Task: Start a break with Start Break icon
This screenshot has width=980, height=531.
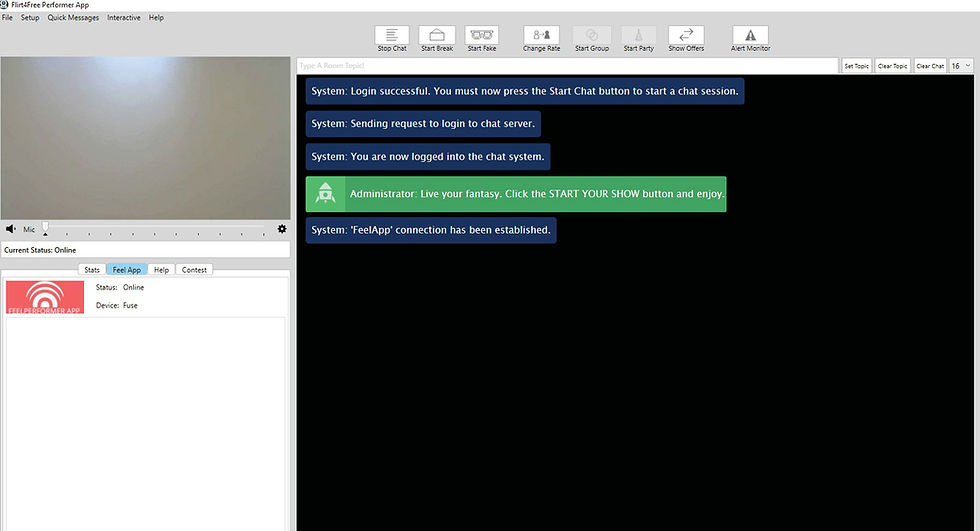Action: [437, 35]
